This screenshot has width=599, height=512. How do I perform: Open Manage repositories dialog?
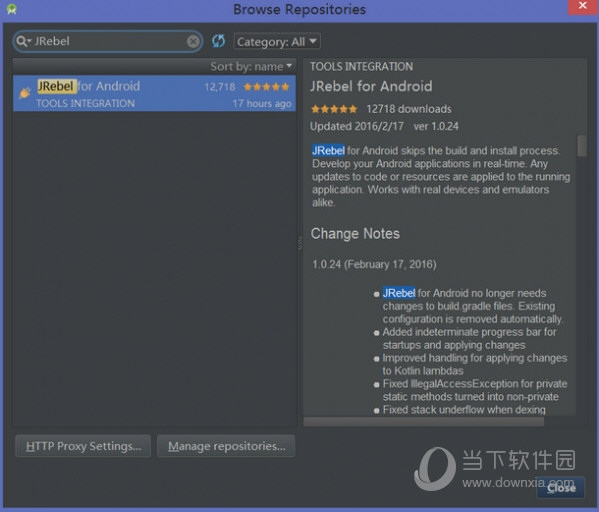pos(226,446)
